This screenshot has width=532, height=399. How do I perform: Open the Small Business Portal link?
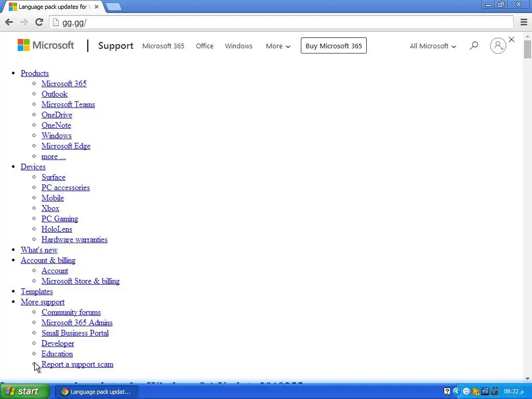pos(75,333)
